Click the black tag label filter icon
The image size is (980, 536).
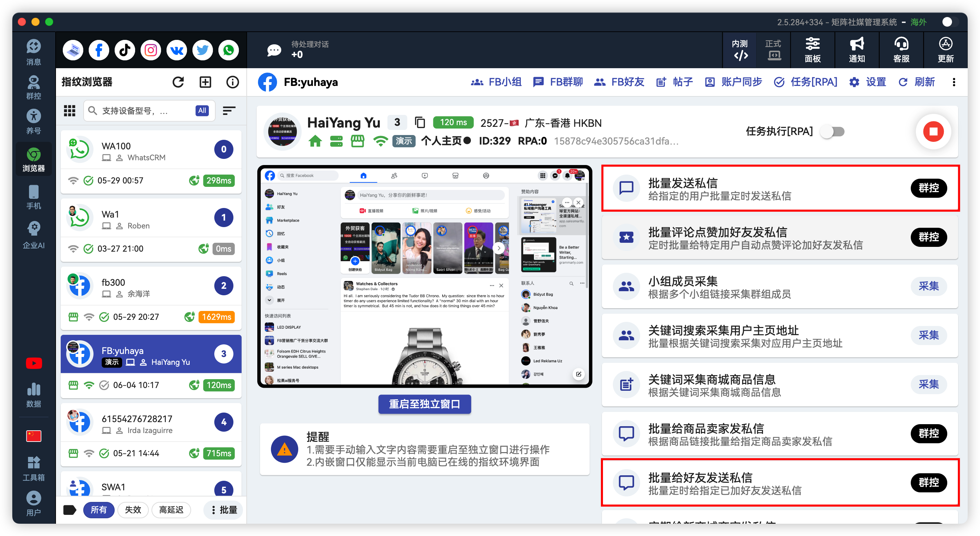pyautogui.click(x=70, y=510)
